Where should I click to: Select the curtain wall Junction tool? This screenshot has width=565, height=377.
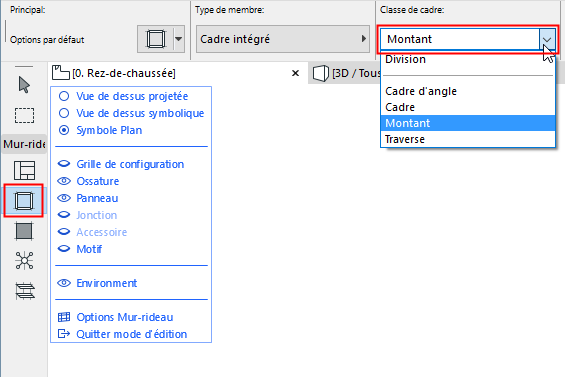coord(24,260)
